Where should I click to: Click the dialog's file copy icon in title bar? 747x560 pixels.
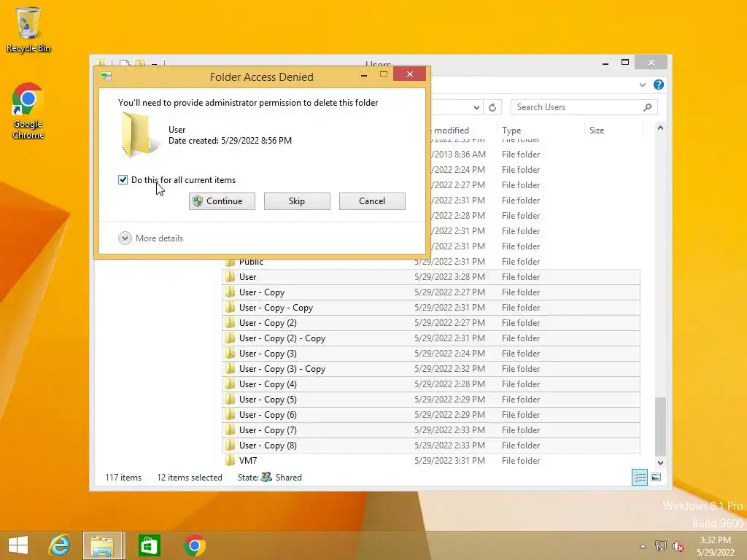[x=107, y=76]
